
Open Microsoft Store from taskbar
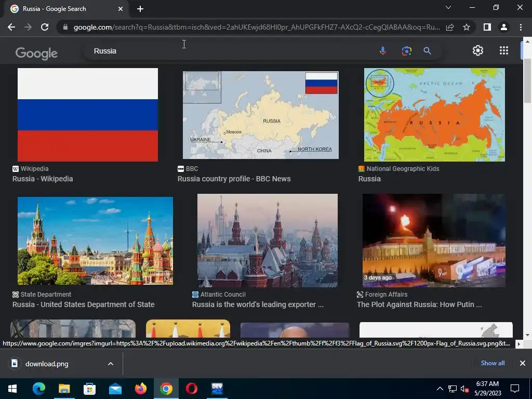click(89, 389)
